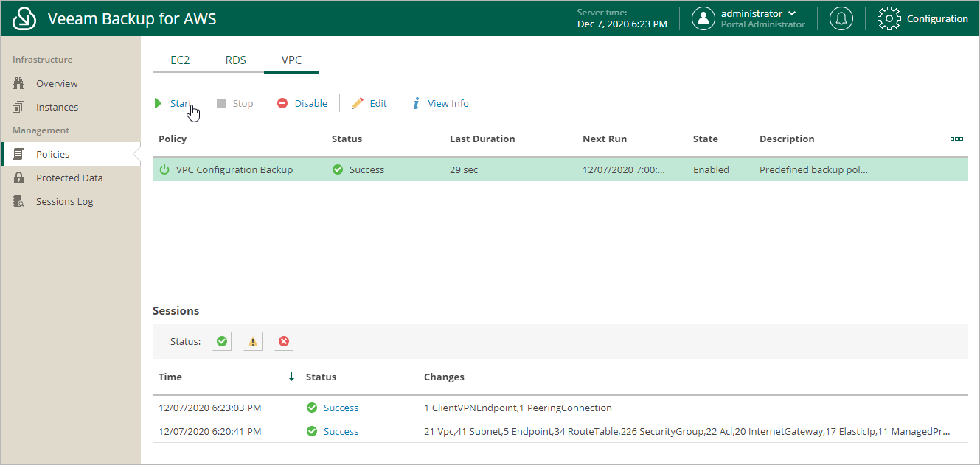
Task: Click the sessions Time column header
Action: click(x=170, y=377)
